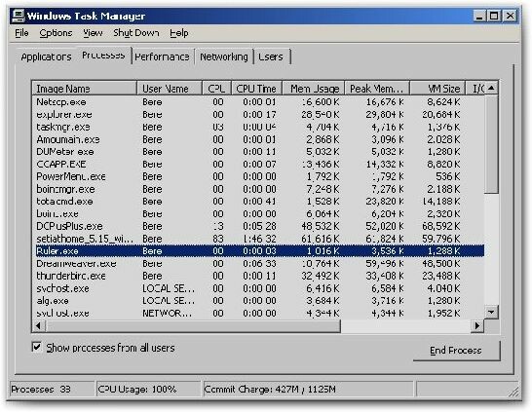The height and width of the screenshot is (412, 532).
Task: Click the vertical scrollbar down arrow
Action: (x=491, y=312)
